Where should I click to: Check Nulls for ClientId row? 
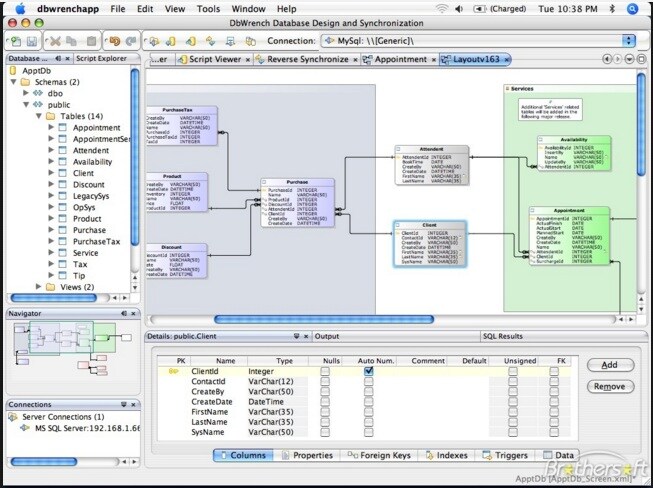pos(325,371)
